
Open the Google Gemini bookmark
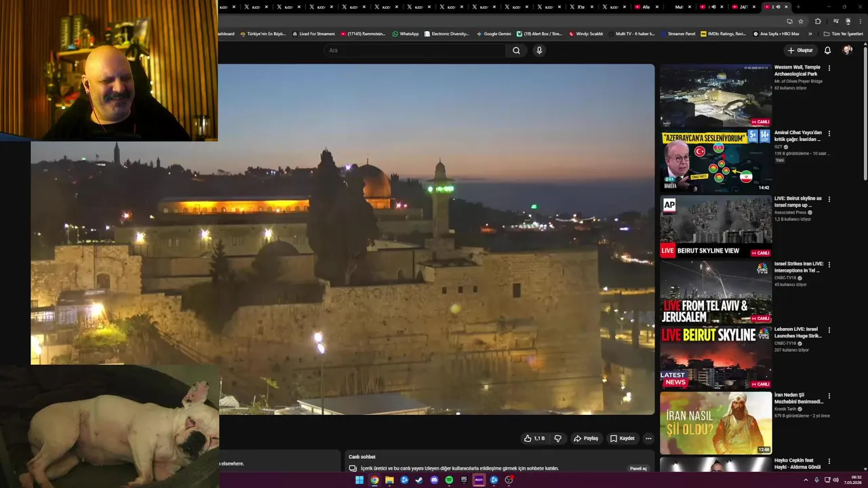tap(494, 33)
